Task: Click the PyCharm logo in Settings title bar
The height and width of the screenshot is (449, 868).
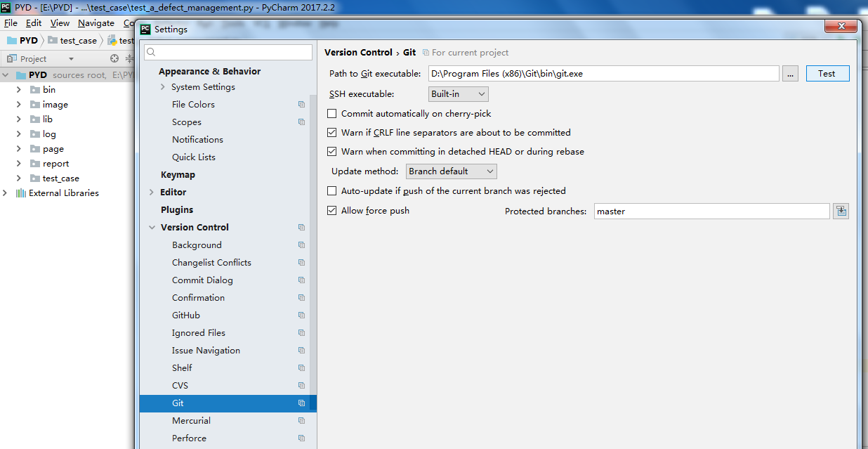Action: click(x=145, y=29)
